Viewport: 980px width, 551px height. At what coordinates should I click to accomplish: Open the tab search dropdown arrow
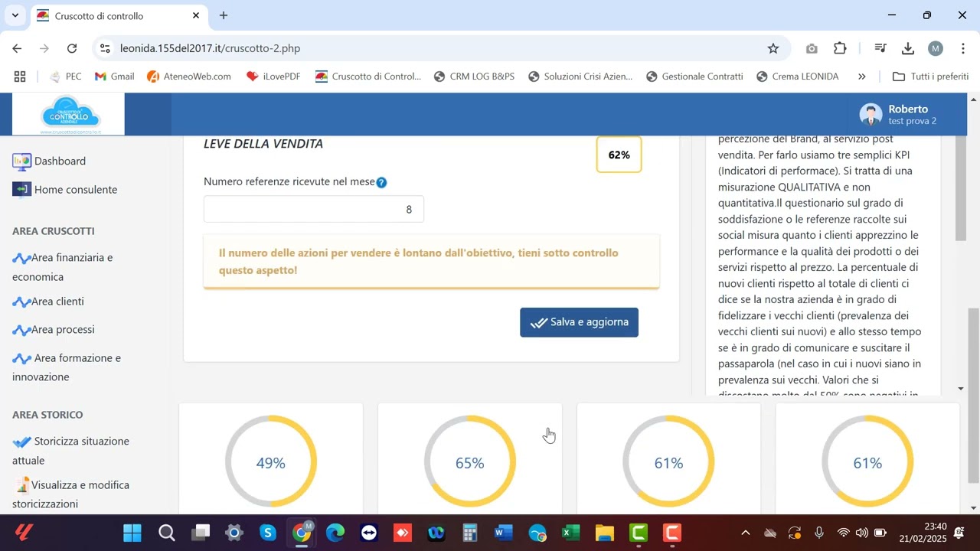15,15
